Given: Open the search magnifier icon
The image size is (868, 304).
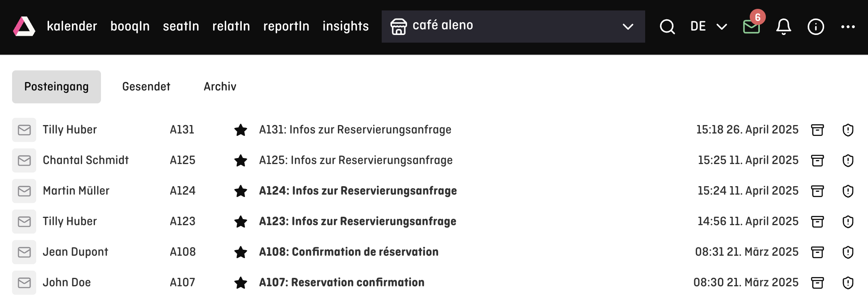Looking at the screenshot, I should coord(667,27).
